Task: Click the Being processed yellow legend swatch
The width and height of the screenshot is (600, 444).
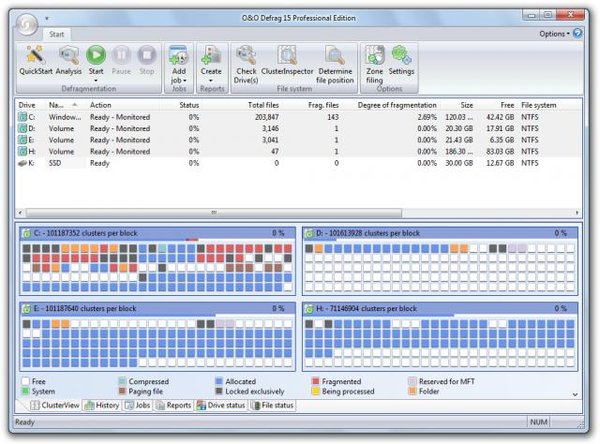Action: [x=315, y=391]
